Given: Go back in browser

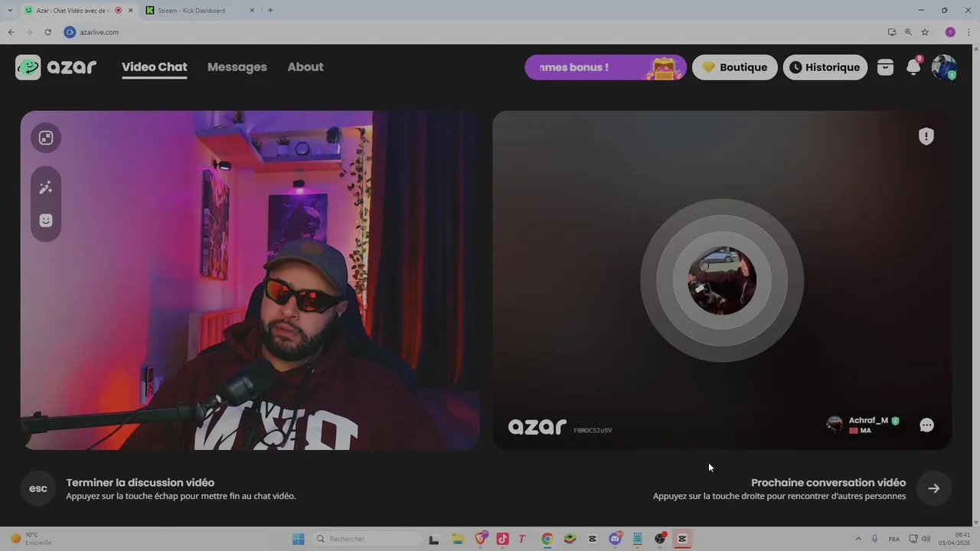Looking at the screenshot, I should (x=11, y=32).
